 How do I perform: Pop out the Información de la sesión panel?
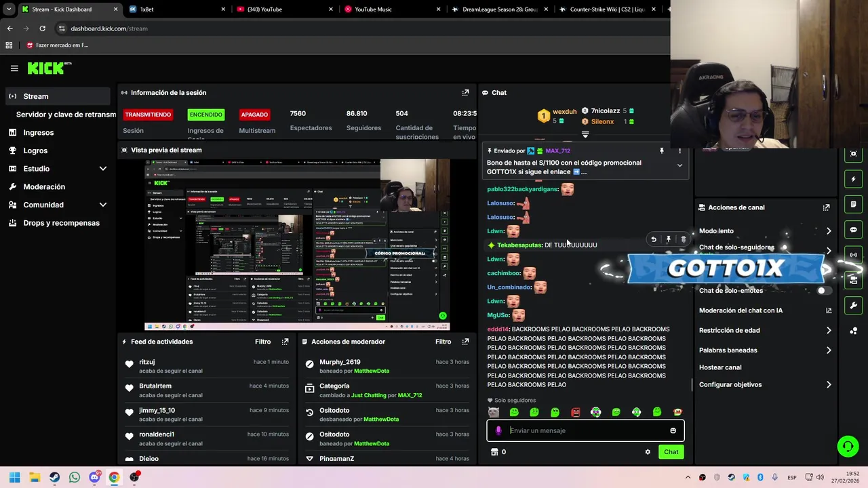[465, 93]
